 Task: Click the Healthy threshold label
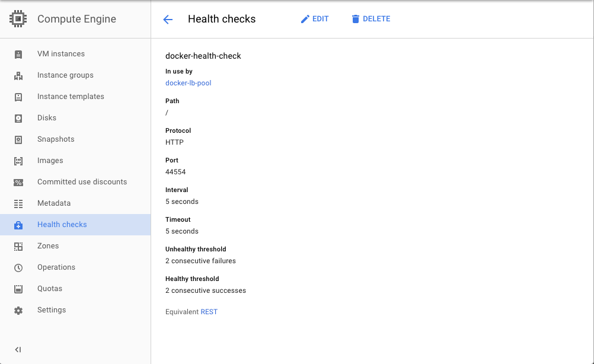click(192, 279)
